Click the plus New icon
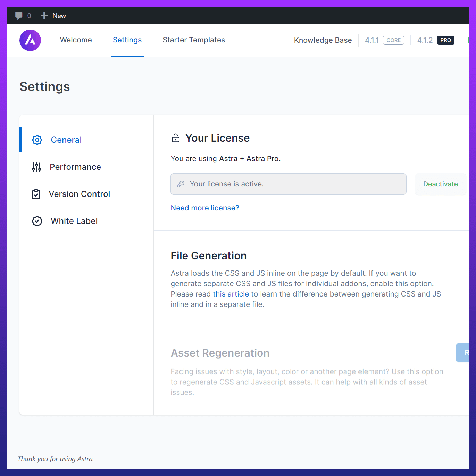 coord(44,16)
